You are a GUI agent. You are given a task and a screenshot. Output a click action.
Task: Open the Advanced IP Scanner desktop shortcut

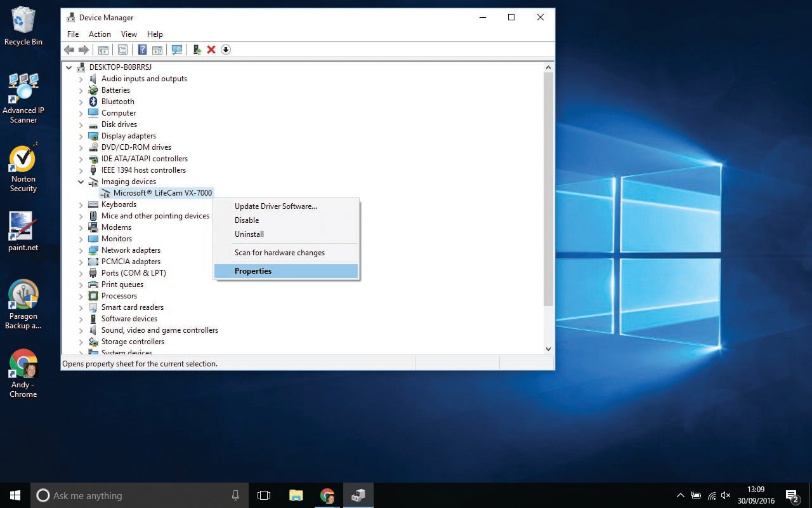(23, 98)
